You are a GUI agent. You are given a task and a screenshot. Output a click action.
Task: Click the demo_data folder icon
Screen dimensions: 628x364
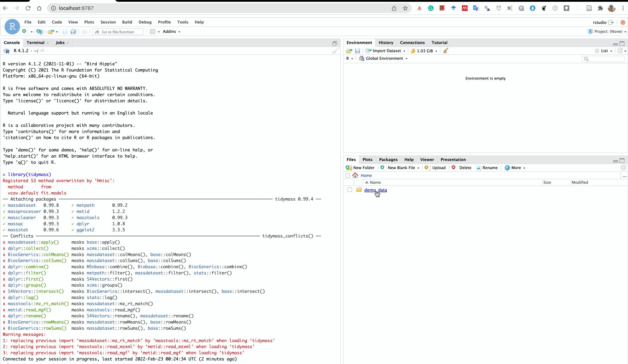pos(359,190)
